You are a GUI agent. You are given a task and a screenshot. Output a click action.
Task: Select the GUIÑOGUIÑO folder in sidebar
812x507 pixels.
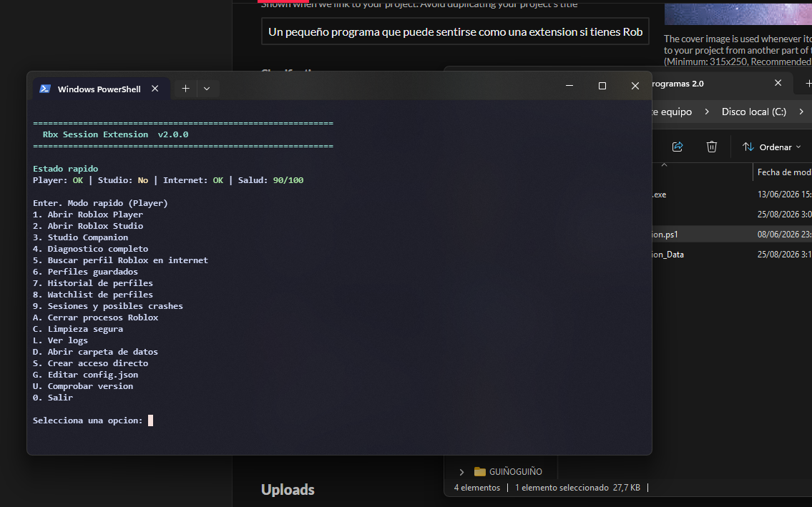[507, 472]
